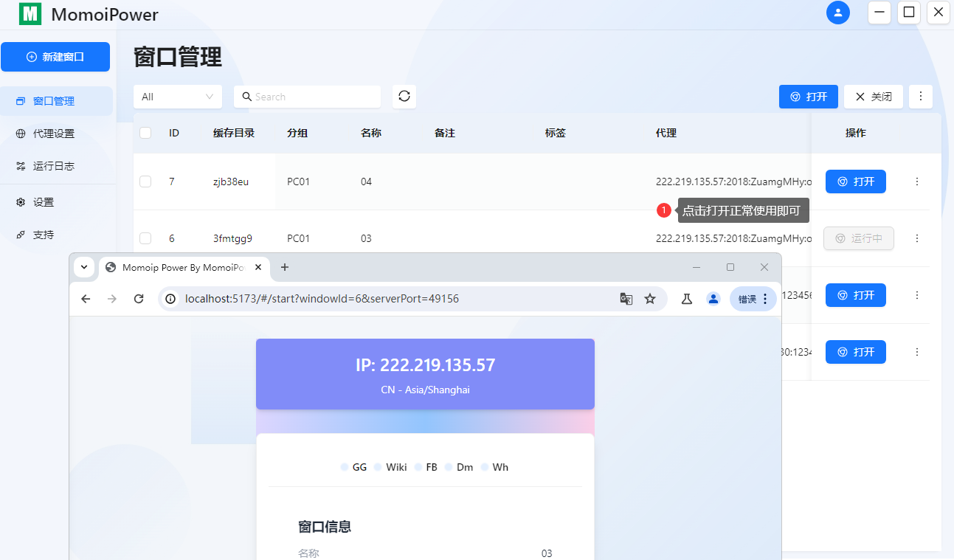Select the checkbox for row ID 7
This screenshot has width=954, height=560.
pyautogui.click(x=145, y=181)
